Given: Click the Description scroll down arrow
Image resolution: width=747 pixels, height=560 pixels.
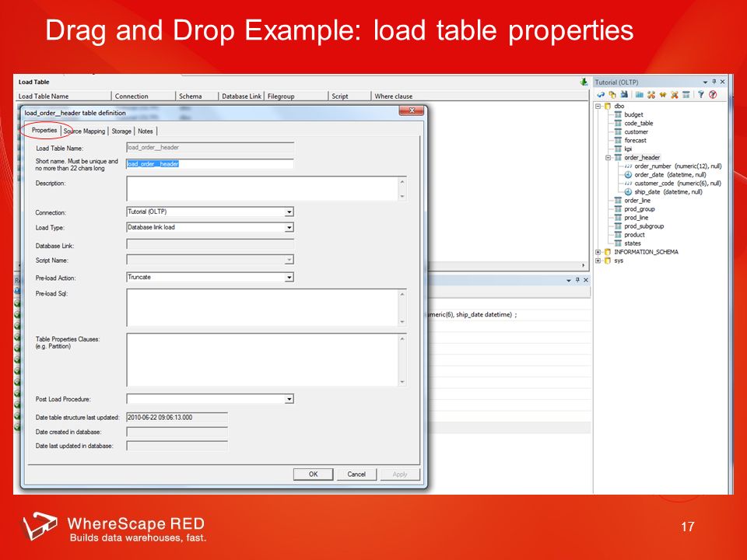Looking at the screenshot, I should point(402,197).
